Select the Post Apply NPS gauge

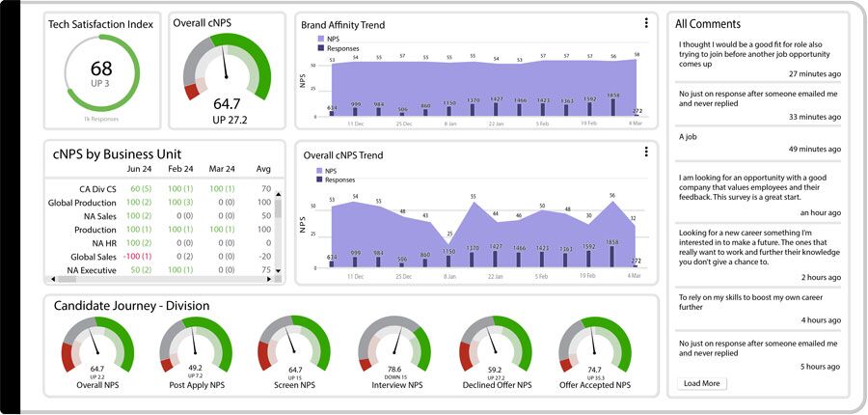pyautogui.click(x=195, y=346)
